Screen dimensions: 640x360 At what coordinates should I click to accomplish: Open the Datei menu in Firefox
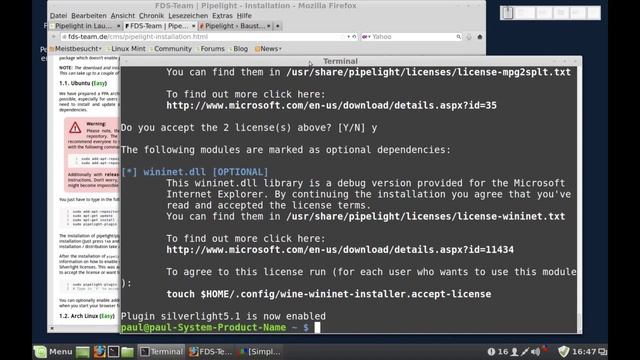(x=58, y=16)
